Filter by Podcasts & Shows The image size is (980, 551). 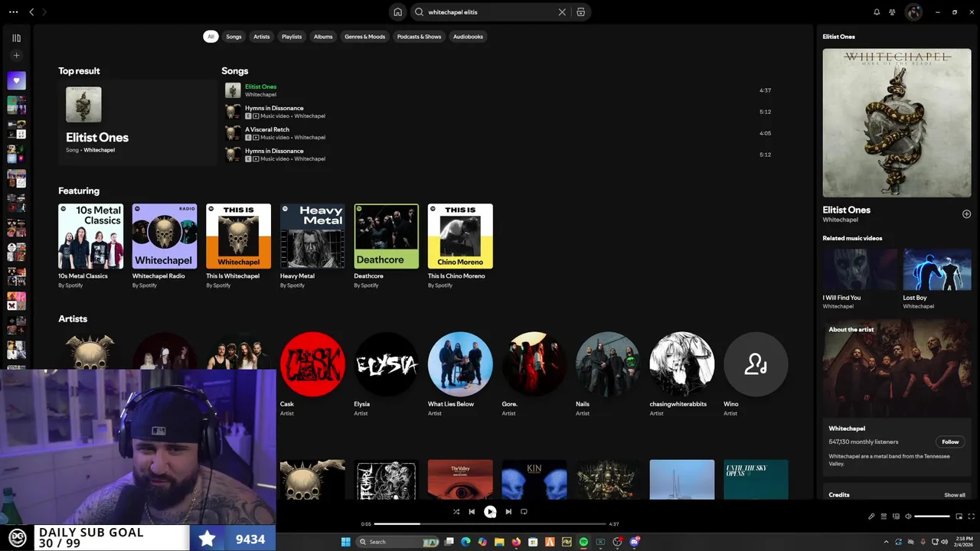[x=419, y=37]
